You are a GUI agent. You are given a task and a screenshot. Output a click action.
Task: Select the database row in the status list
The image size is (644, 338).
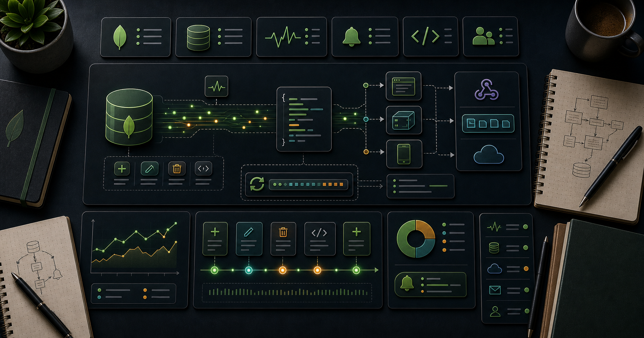pos(508,248)
